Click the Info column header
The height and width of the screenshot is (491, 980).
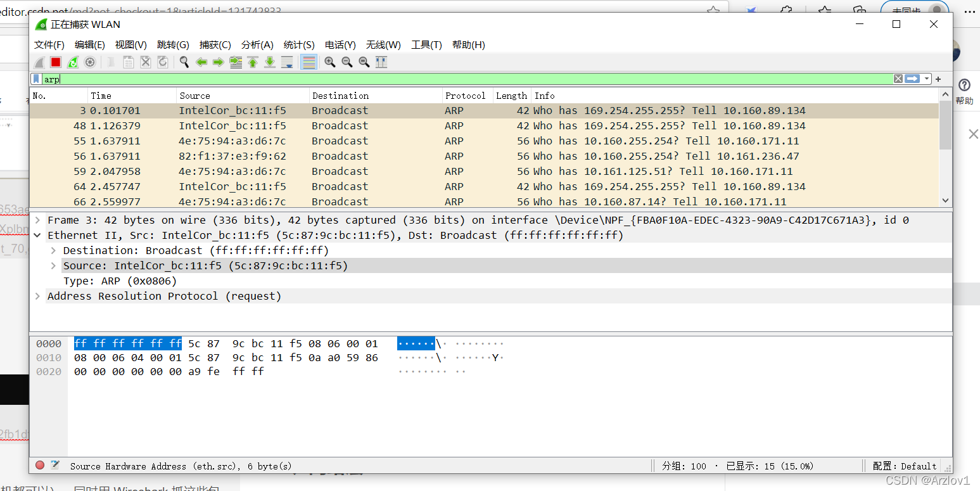pos(735,96)
